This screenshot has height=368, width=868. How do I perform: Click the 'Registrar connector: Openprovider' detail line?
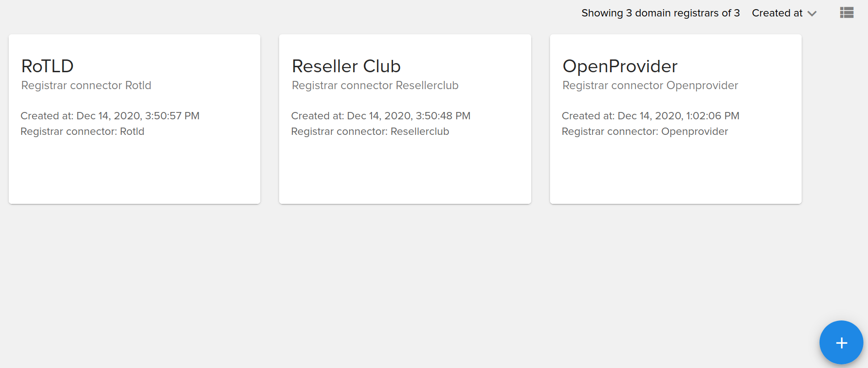click(645, 132)
